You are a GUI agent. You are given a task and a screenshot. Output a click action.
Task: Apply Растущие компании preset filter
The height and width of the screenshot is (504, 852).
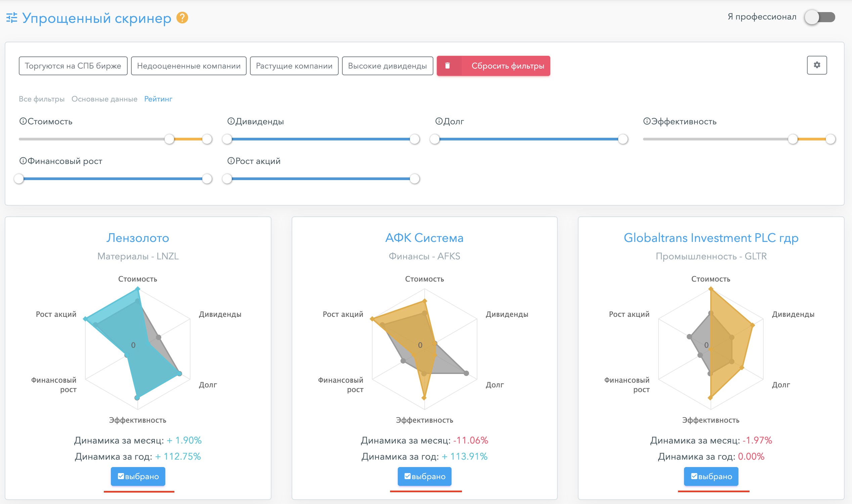(294, 66)
